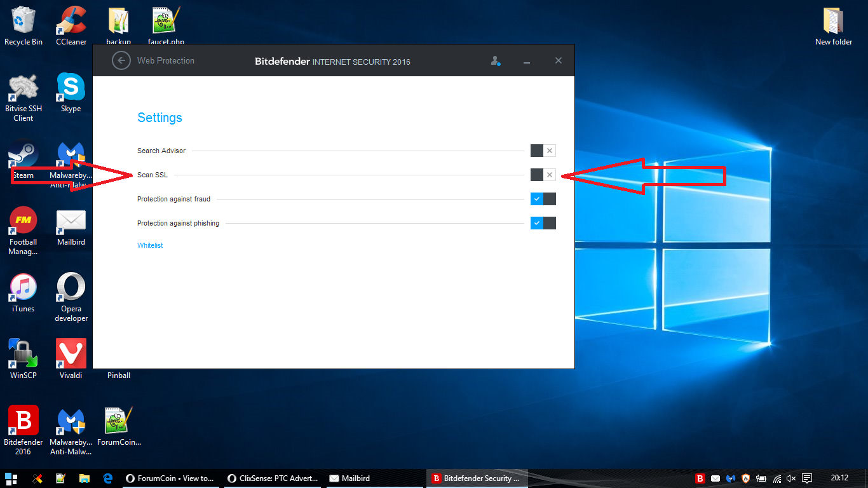Open the battery status tray icon
This screenshot has height=488, width=868.
[x=761, y=478]
